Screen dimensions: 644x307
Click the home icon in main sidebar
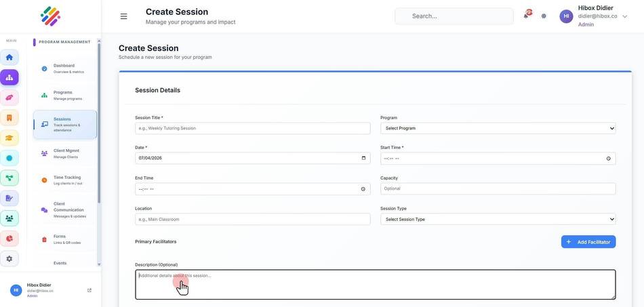tap(9, 57)
